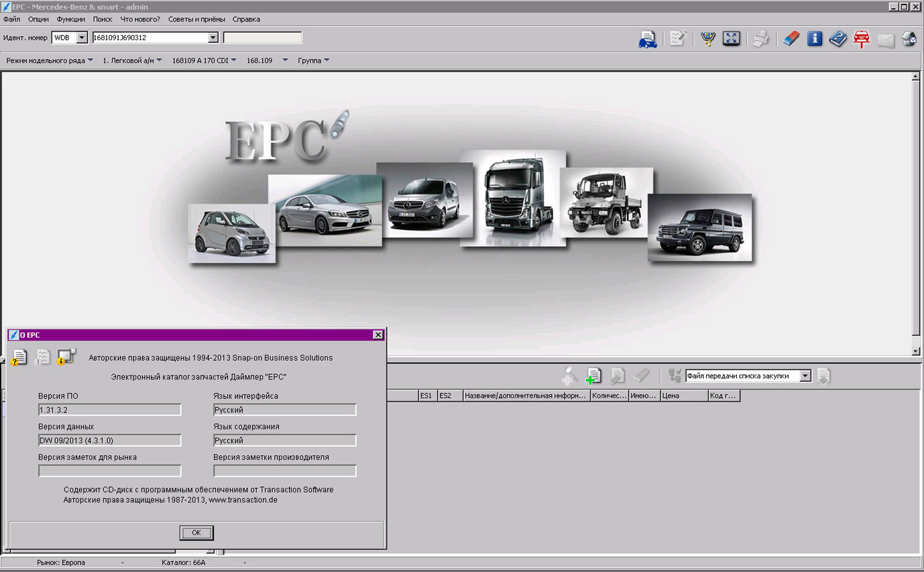924x572 pixels.
Task: Click the main panel scrollbar down arrow
Action: pyautogui.click(x=916, y=351)
